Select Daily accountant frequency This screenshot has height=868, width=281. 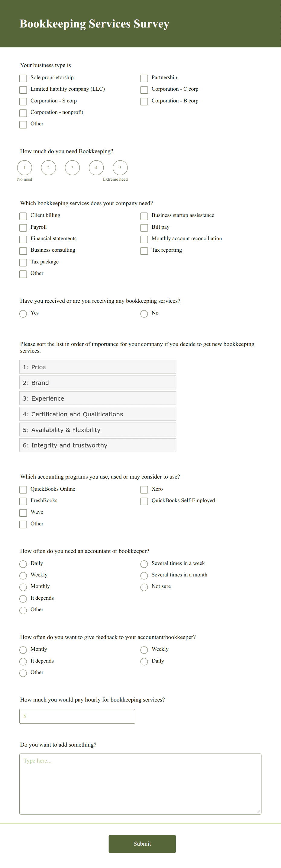[23, 564]
